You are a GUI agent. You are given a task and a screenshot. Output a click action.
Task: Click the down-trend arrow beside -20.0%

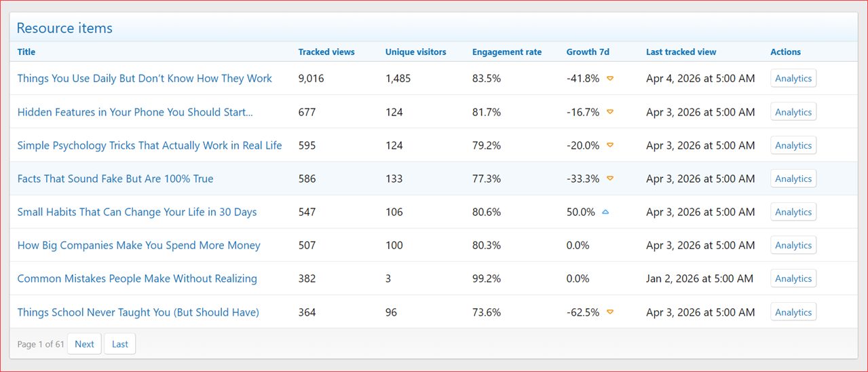tap(610, 145)
